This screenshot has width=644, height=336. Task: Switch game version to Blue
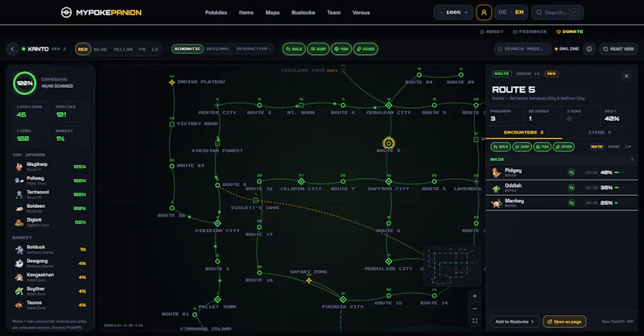click(x=100, y=49)
